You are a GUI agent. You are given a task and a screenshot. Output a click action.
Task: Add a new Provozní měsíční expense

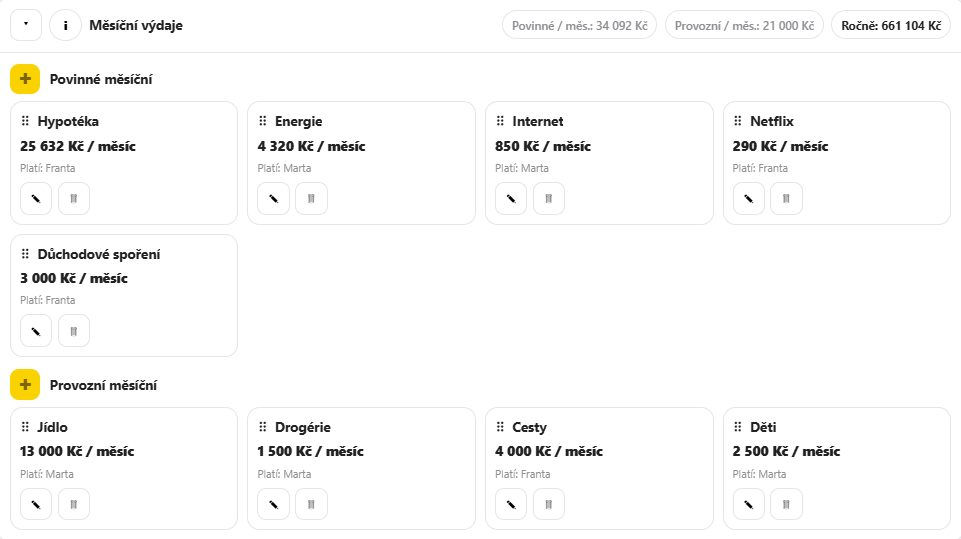[x=25, y=384]
